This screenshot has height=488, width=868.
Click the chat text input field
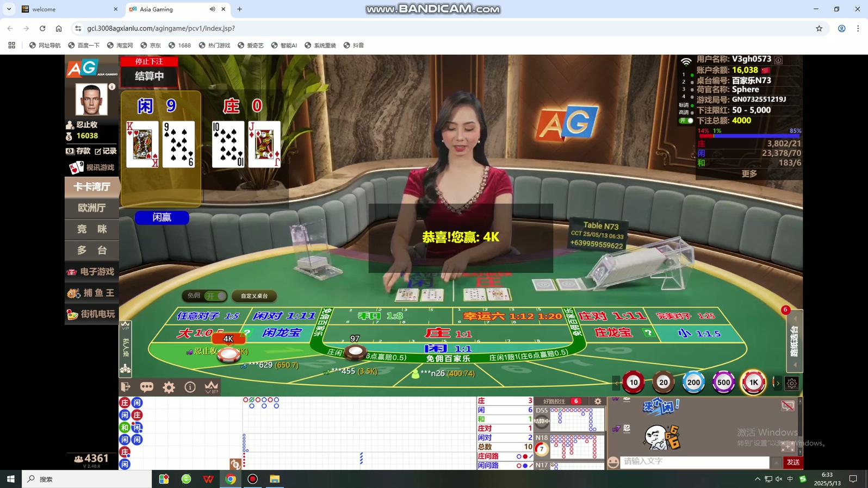(694, 461)
